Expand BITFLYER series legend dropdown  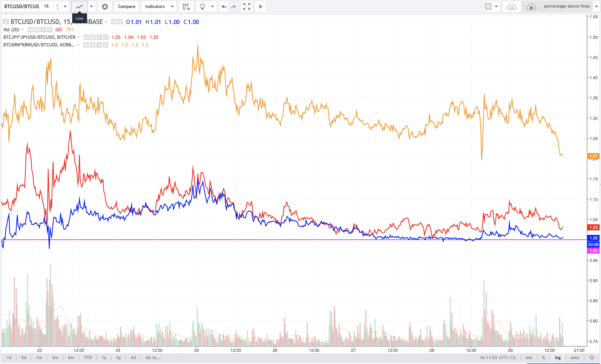[x=78, y=37]
